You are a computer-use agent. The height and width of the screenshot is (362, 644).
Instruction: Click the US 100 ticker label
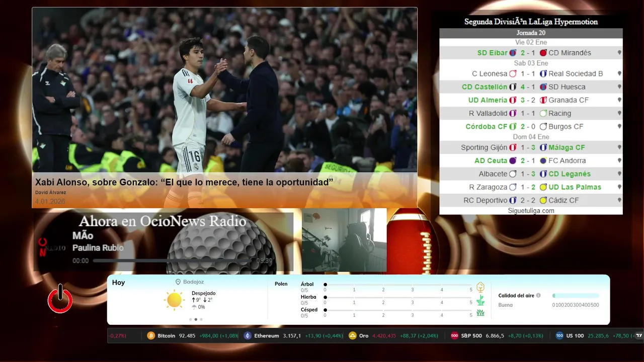[575, 336]
